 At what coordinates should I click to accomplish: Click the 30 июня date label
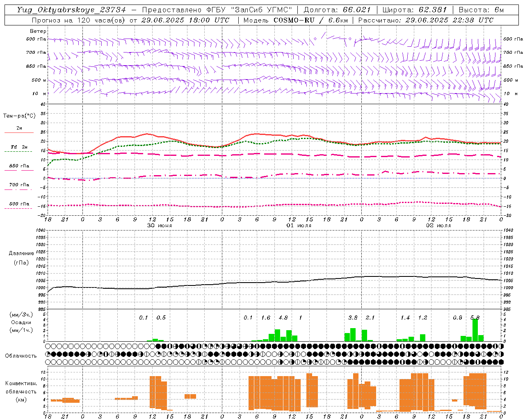click(x=160, y=226)
